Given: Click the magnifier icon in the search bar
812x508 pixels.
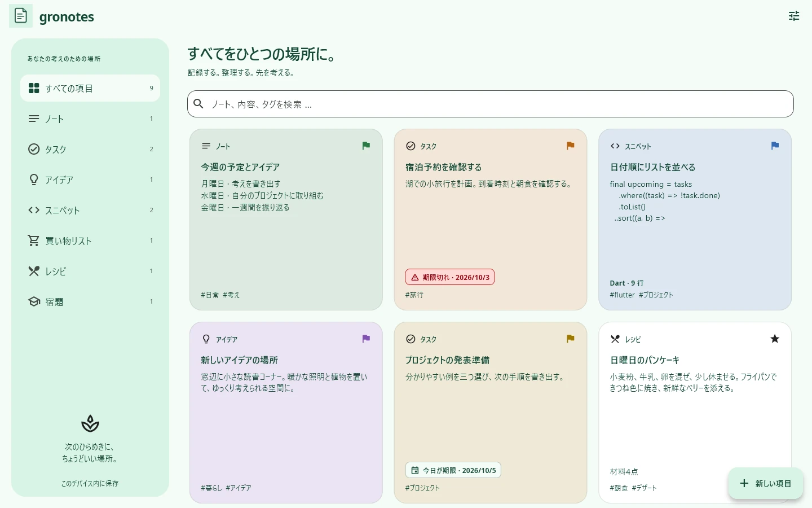Looking at the screenshot, I should click(x=198, y=104).
